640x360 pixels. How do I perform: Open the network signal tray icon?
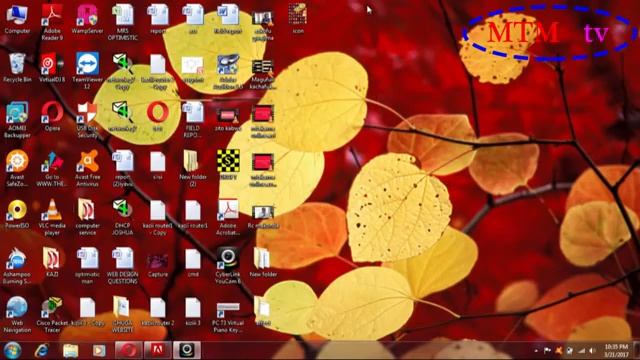tap(581, 351)
